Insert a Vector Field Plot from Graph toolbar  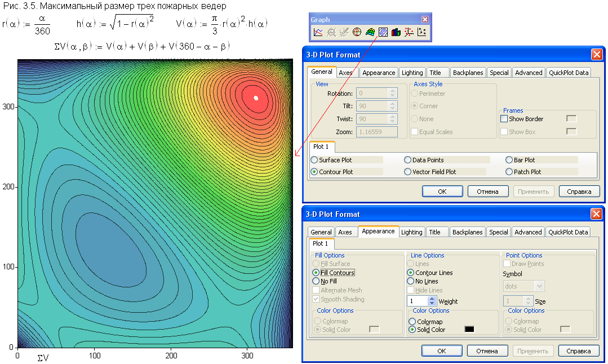point(422,32)
